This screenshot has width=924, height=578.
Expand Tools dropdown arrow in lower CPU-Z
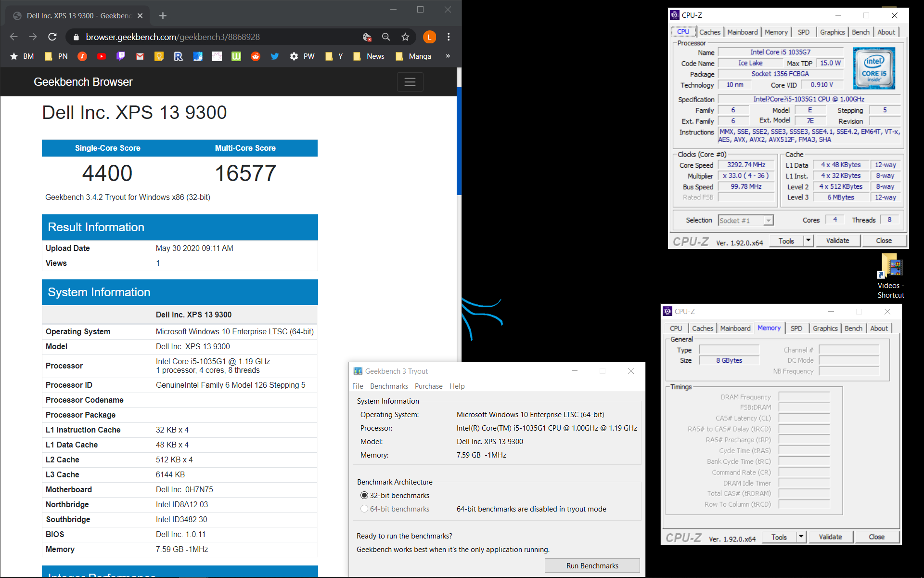tap(801, 537)
